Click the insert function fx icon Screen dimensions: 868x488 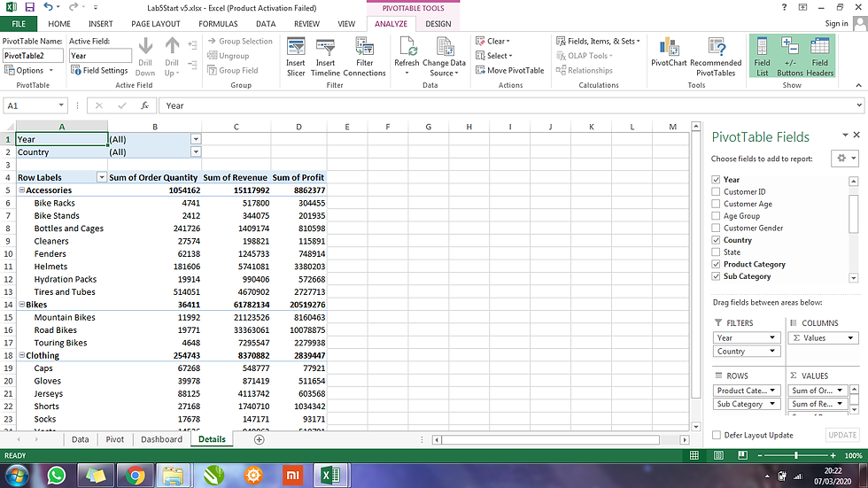coord(145,105)
